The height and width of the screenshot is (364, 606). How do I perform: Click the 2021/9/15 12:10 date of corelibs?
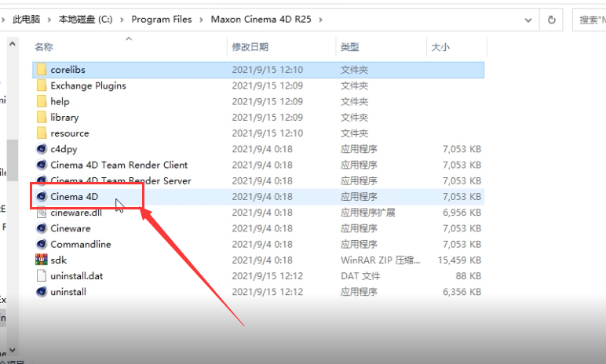point(268,70)
